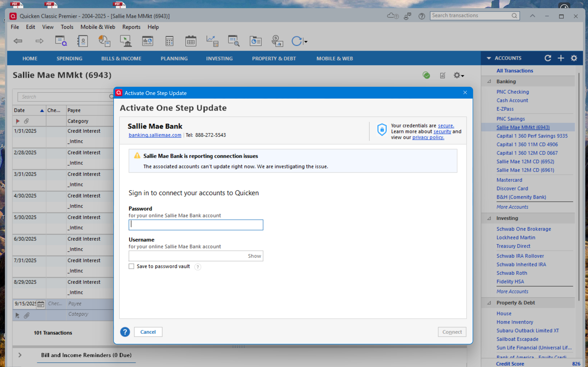588x367 pixels.
Task: Click the Password input field
Action: click(x=196, y=225)
